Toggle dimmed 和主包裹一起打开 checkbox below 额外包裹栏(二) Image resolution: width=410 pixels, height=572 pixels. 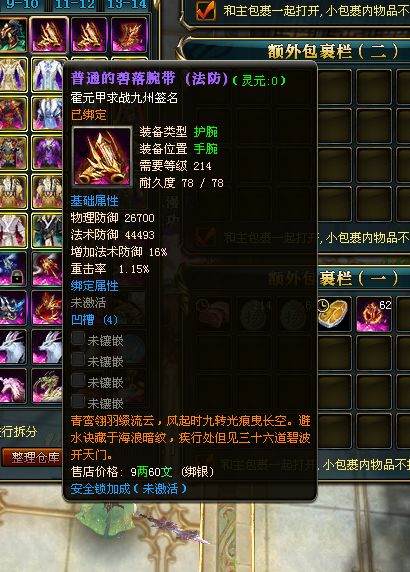(206, 237)
